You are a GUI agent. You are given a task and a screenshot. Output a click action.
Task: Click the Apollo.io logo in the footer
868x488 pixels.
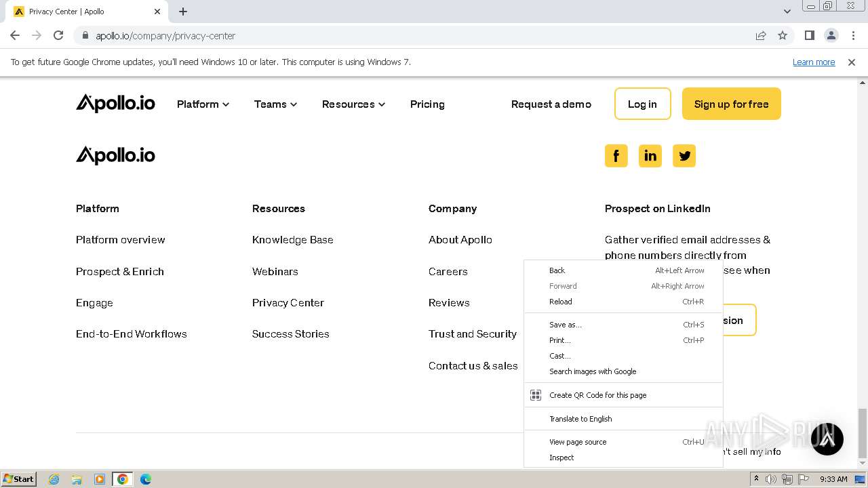pyautogui.click(x=115, y=156)
